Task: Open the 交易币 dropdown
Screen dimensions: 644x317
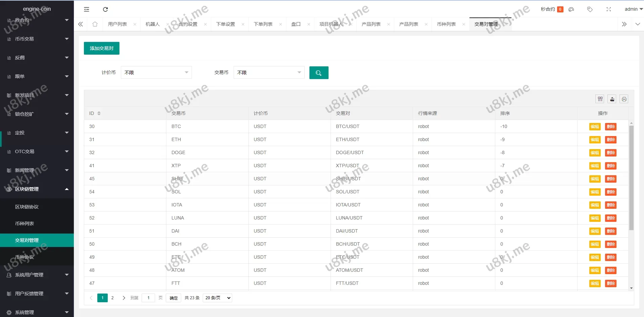Action: [269, 72]
